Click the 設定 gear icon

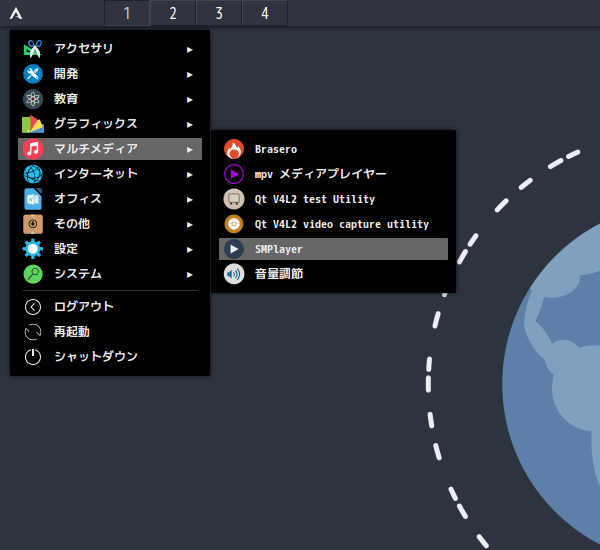[x=33, y=249]
